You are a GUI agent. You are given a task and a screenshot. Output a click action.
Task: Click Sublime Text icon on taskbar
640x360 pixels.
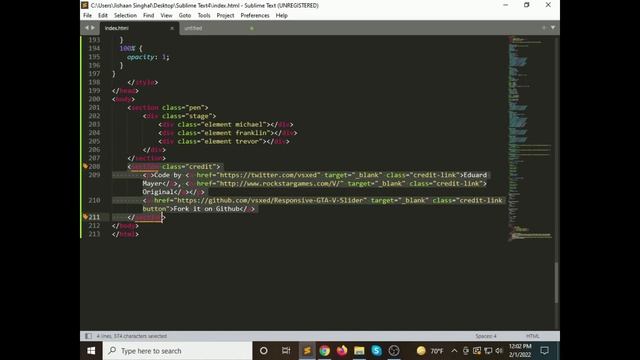307,351
